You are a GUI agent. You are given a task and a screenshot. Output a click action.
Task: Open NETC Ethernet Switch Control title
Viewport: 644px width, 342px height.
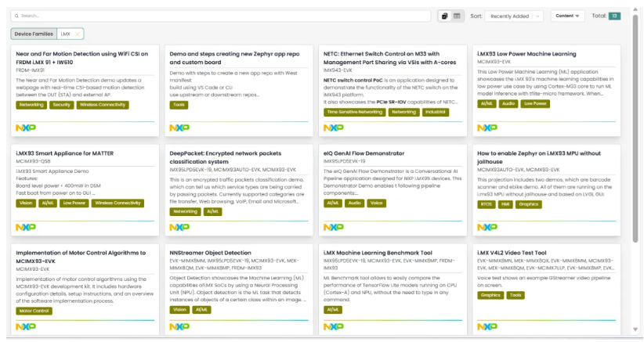pyautogui.click(x=389, y=58)
